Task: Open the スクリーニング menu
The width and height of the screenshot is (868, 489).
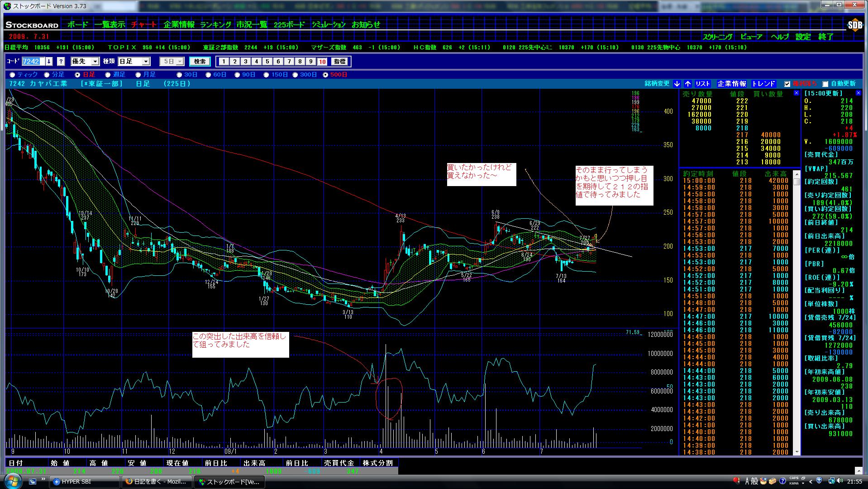Action: click(717, 37)
